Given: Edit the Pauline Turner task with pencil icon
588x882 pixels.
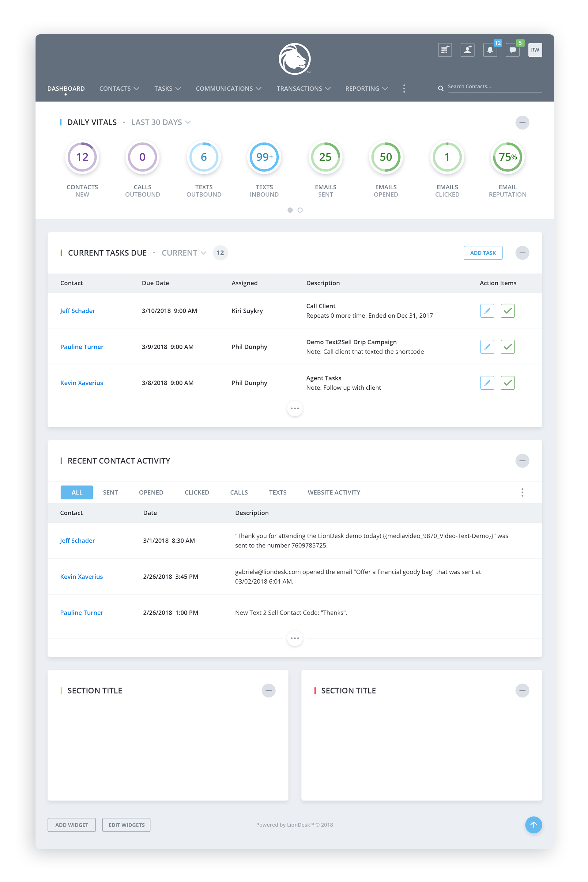Looking at the screenshot, I should tap(487, 347).
